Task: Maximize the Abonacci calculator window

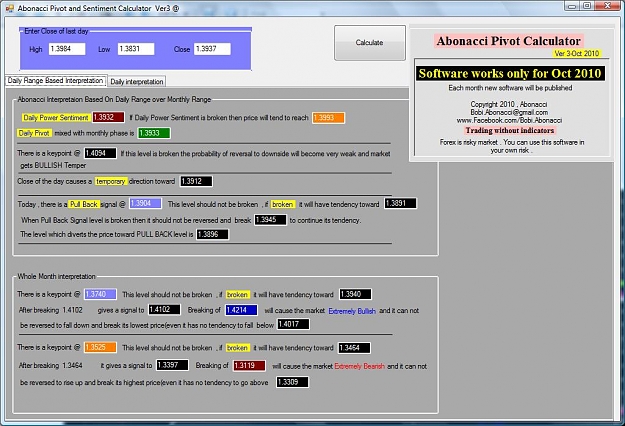Action: (587, 6)
